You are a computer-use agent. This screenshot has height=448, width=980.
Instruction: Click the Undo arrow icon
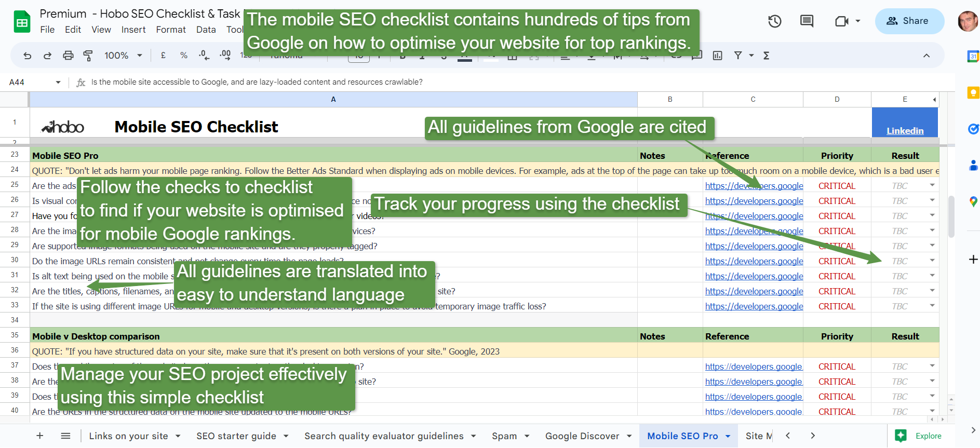tap(28, 56)
